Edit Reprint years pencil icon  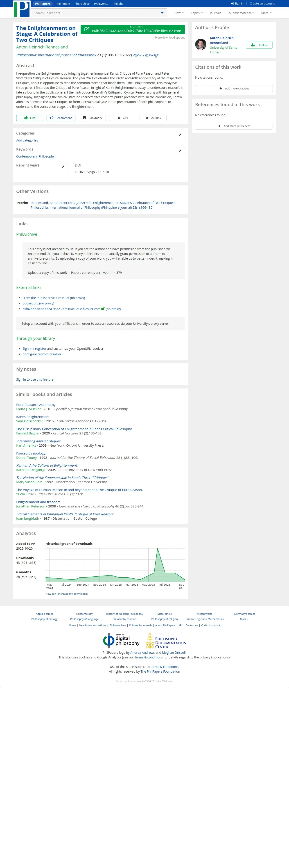63,167
